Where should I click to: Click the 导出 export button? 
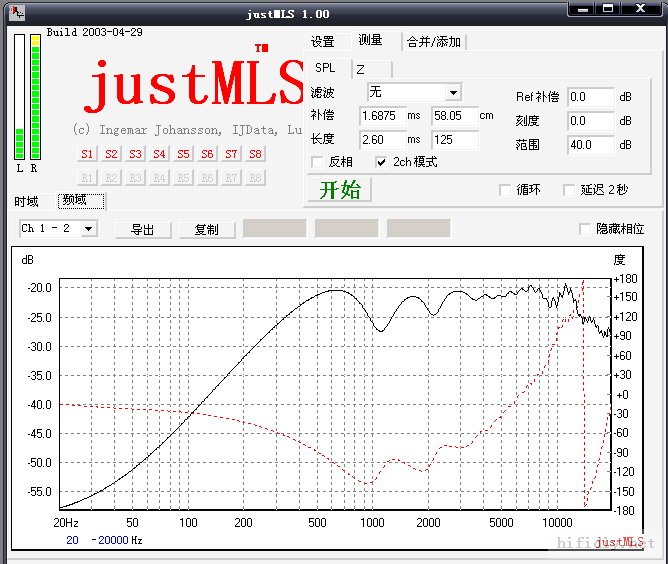click(142, 230)
